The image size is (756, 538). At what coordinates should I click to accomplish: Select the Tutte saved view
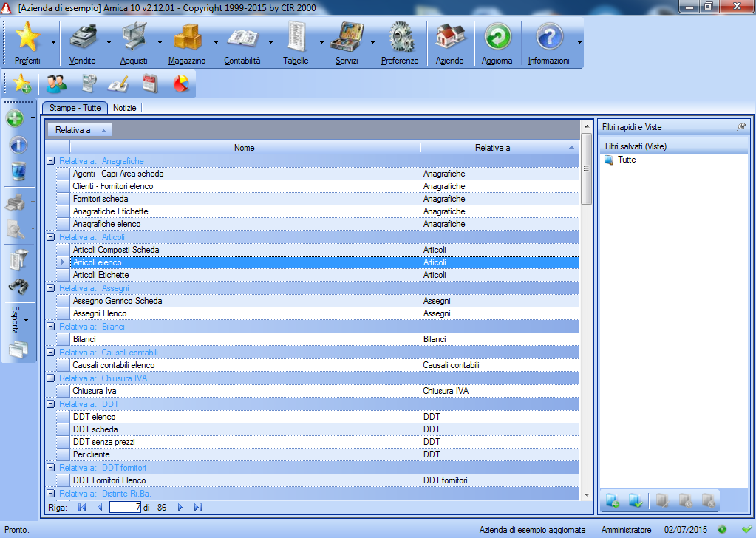[627, 160]
